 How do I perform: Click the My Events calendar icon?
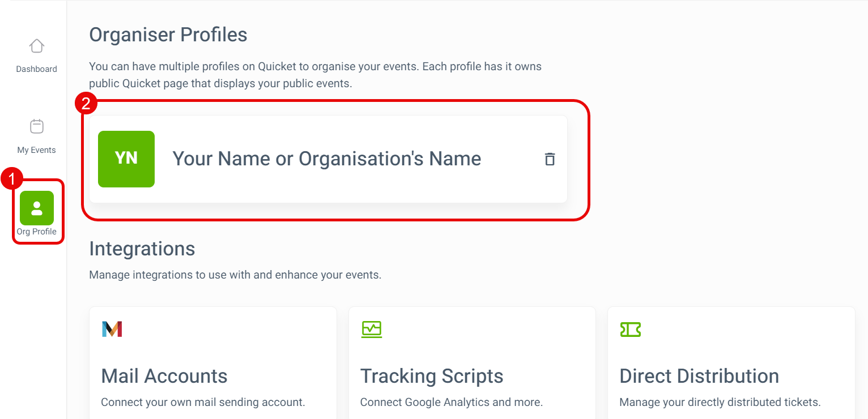[x=37, y=126]
